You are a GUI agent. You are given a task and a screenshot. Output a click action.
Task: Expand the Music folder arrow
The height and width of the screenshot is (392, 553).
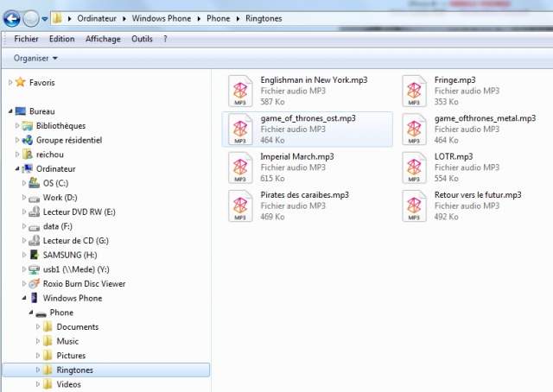[x=38, y=342]
